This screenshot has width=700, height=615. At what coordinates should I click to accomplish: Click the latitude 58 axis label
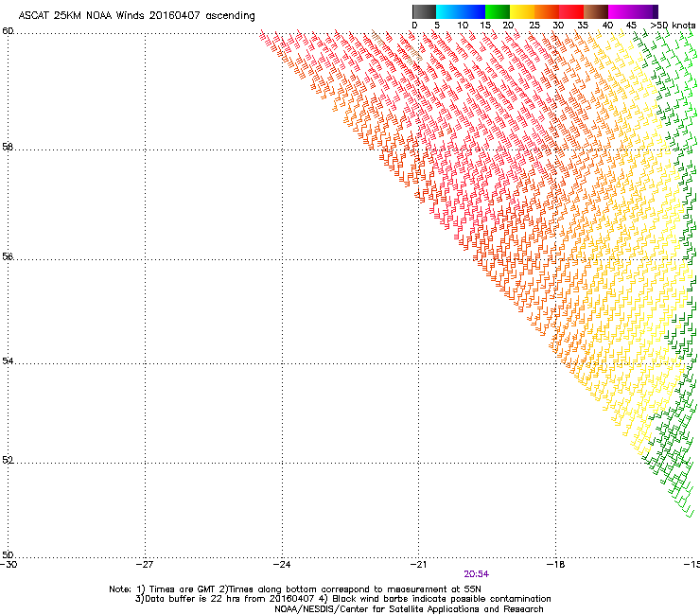[x=8, y=147]
